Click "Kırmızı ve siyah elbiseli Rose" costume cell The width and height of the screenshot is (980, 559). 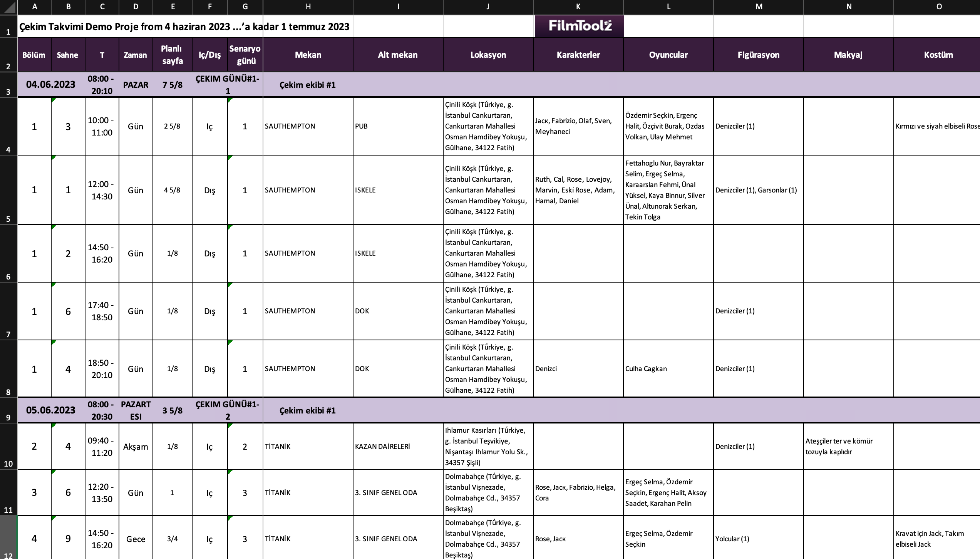pos(937,126)
